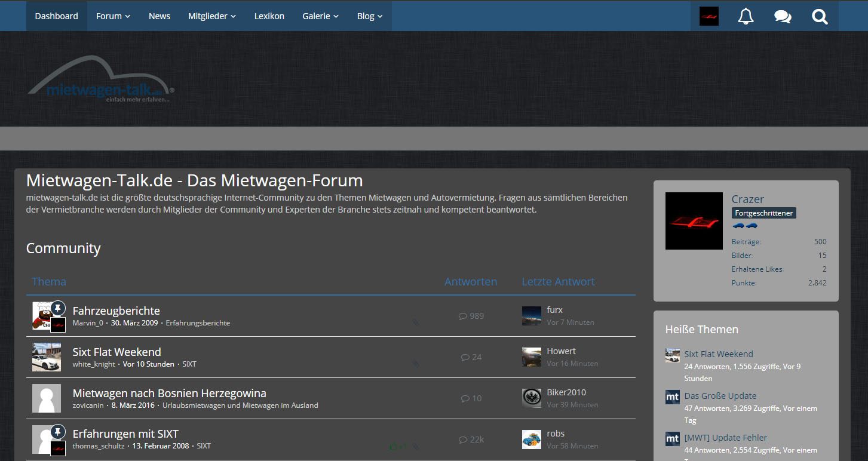Expand the Forum dropdown menu

pyautogui.click(x=114, y=16)
